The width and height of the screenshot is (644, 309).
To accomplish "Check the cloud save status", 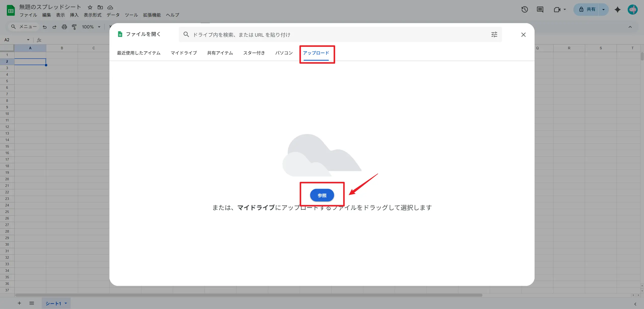I will pyautogui.click(x=110, y=7).
